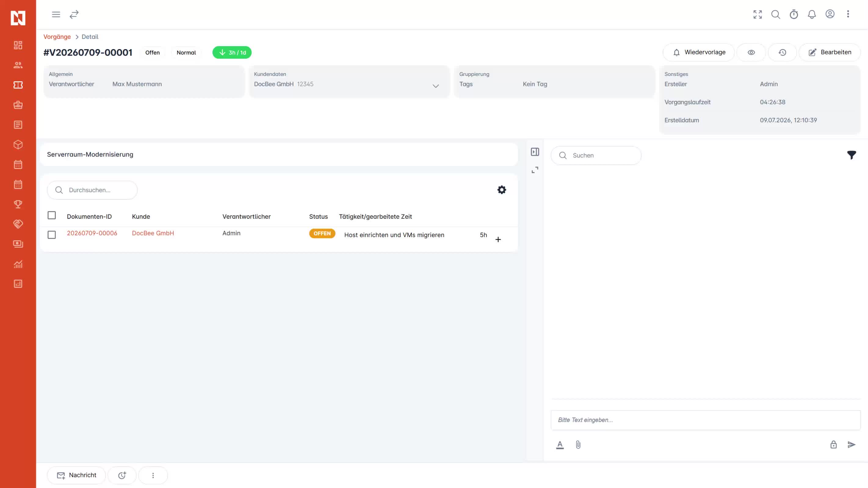Click the Max Mustermann value
868x488 pixels.
tap(137, 84)
